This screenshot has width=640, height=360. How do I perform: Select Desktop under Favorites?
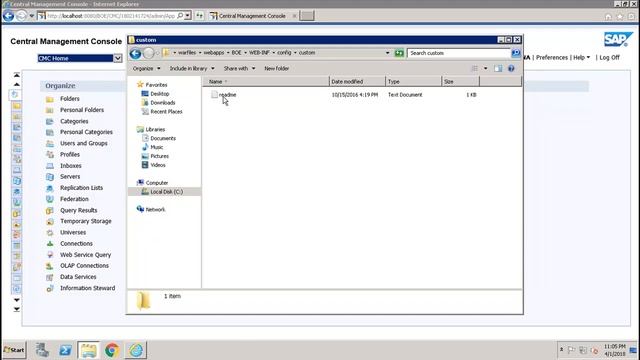160,94
